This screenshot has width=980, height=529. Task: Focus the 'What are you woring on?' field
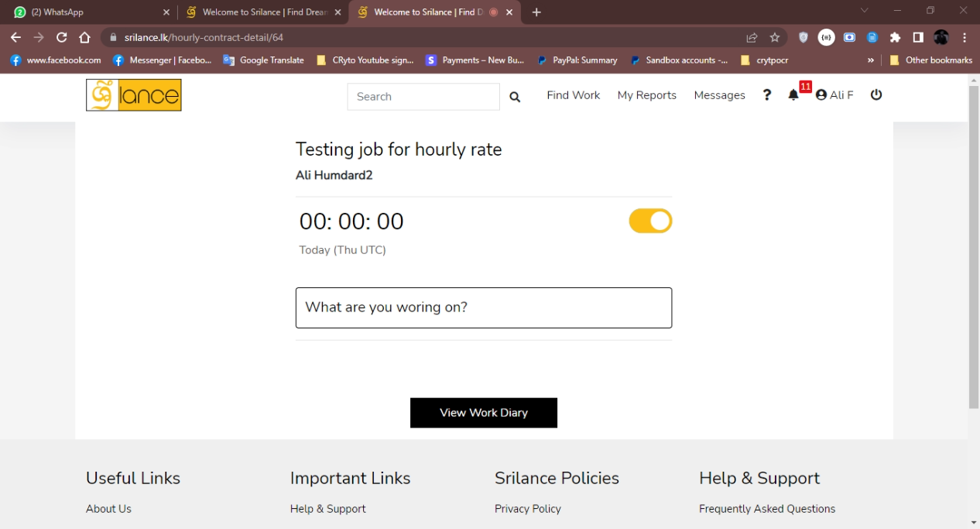coord(483,307)
